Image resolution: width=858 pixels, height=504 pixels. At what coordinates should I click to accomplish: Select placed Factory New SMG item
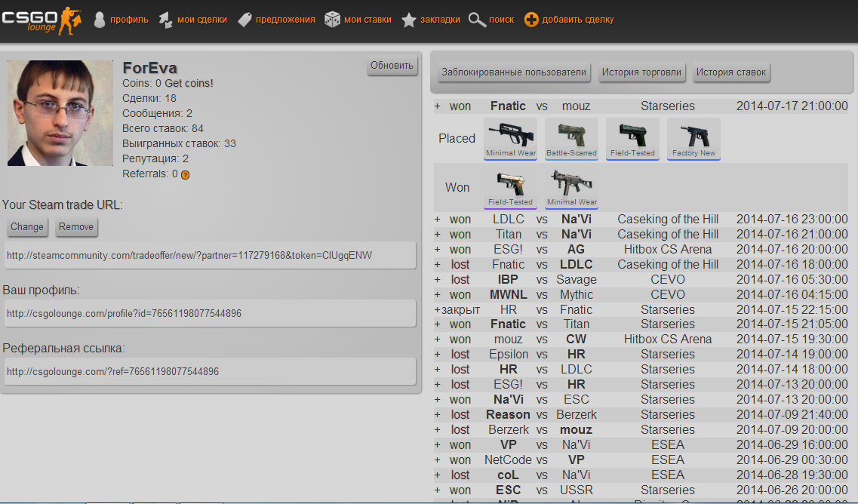point(693,139)
